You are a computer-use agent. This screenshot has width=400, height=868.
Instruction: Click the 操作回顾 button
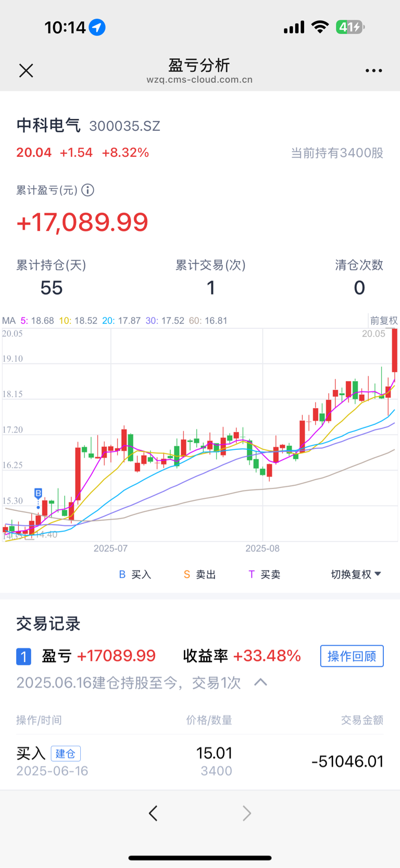[x=352, y=656]
